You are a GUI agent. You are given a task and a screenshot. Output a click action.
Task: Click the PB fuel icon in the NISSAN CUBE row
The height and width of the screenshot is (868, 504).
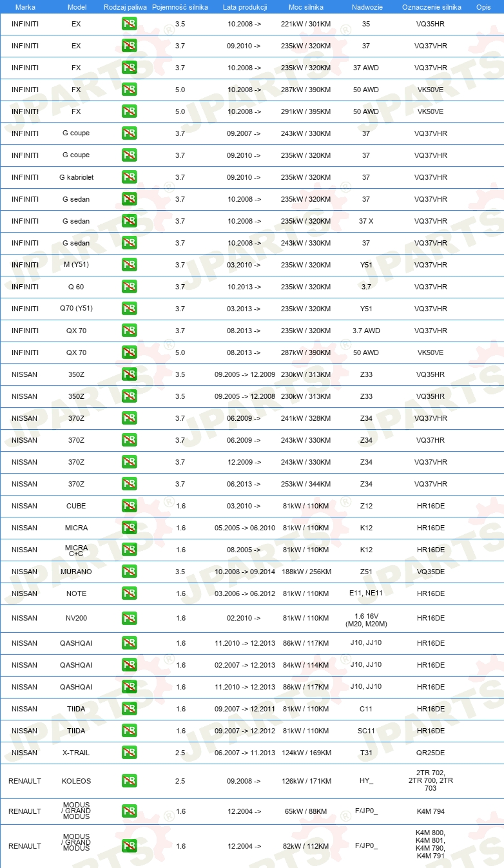coord(129,506)
